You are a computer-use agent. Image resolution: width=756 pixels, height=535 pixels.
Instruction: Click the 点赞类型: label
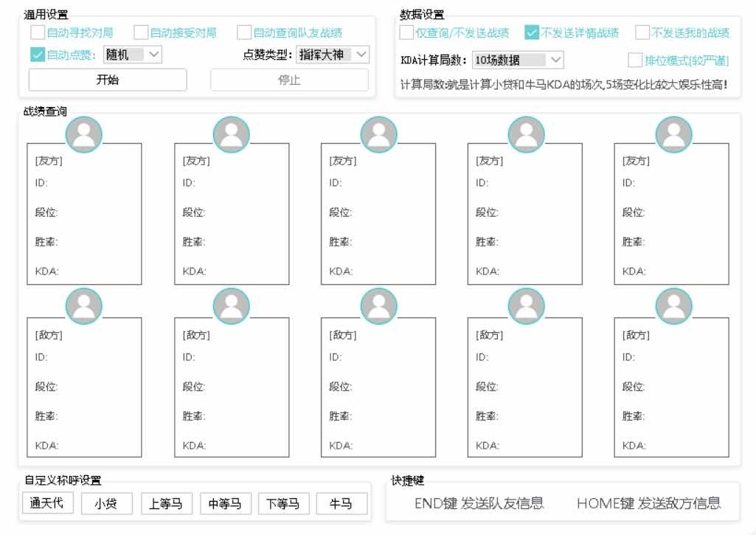(x=268, y=55)
